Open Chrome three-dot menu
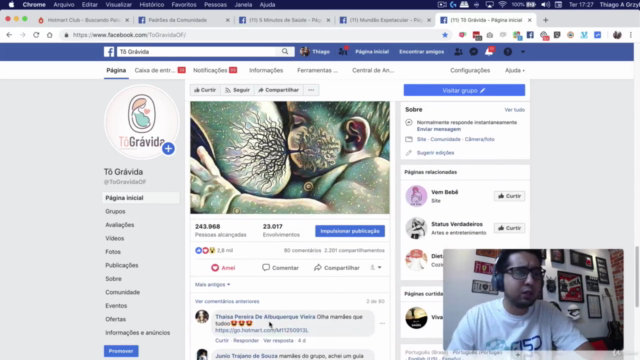The width and height of the screenshot is (640, 360). tap(631, 35)
